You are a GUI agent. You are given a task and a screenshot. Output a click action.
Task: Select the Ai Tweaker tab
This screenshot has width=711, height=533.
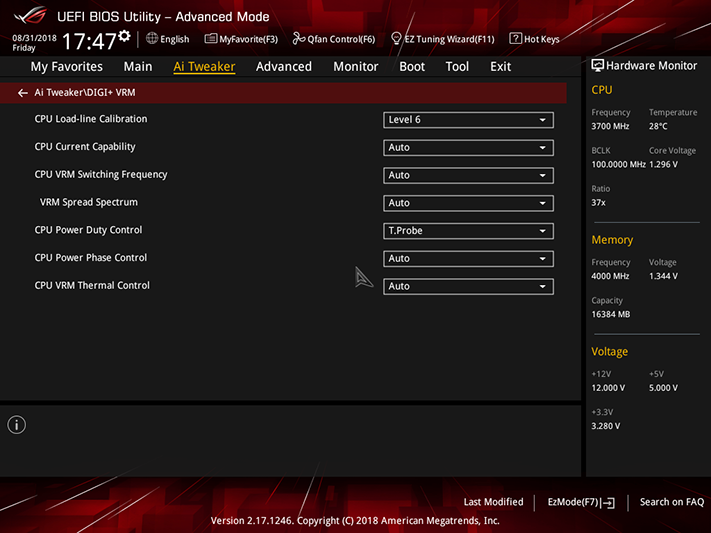click(204, 67)
